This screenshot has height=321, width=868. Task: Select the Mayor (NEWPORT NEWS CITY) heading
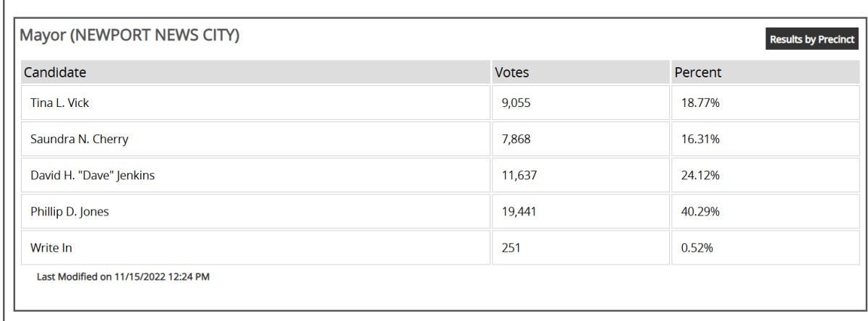click(x=129, y=35)
